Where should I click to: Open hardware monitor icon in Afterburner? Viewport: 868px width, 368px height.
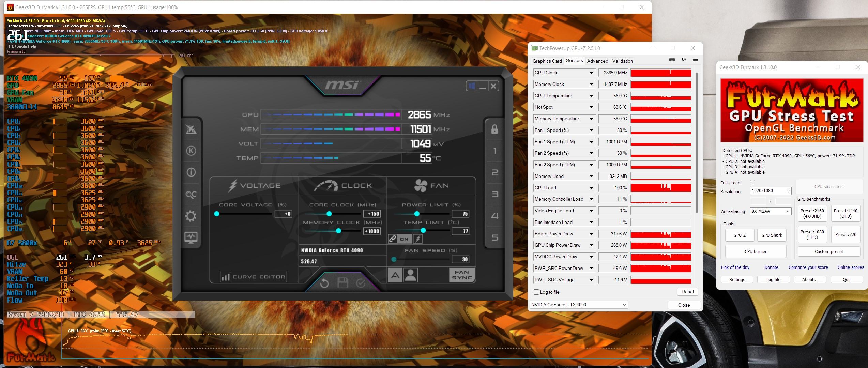191,237
